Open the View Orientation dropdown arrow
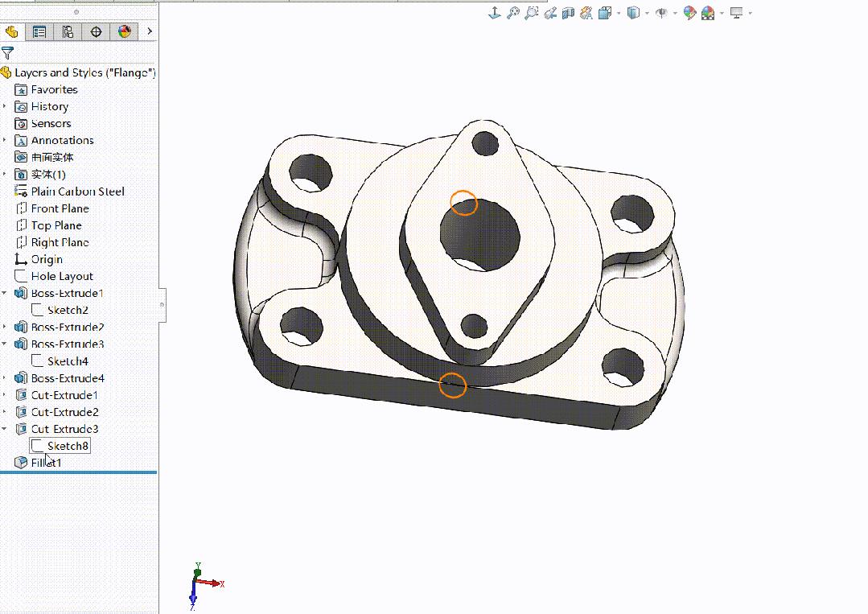This screenshot has width=868, height=614. tap(619, 14)
